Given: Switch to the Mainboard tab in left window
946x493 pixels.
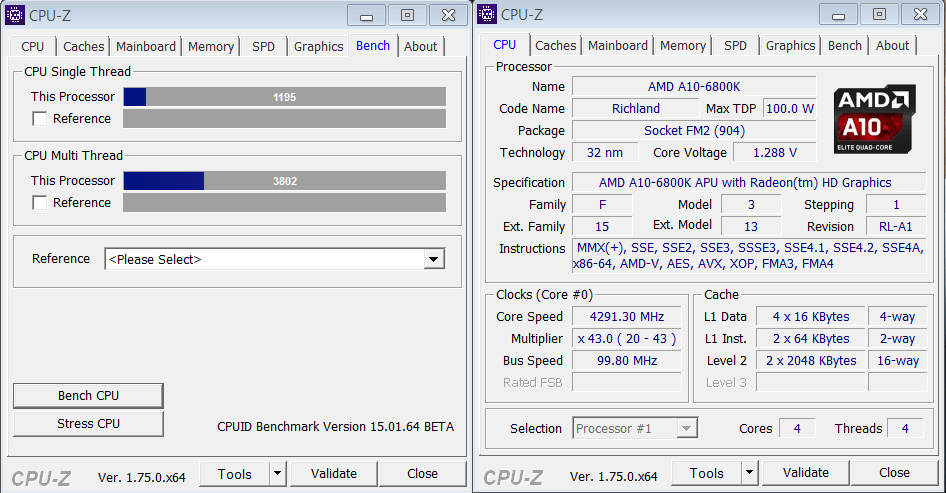Looking at the screenshot, I should (146, 46).
